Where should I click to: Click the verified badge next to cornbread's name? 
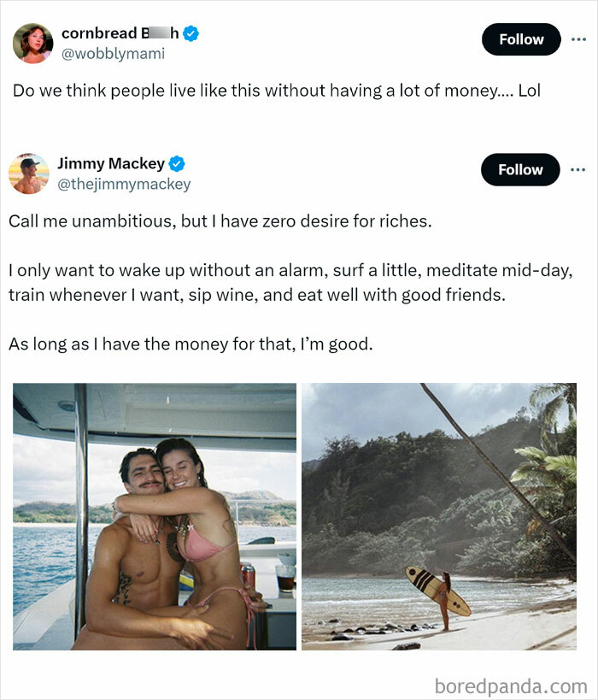point(191,33)
